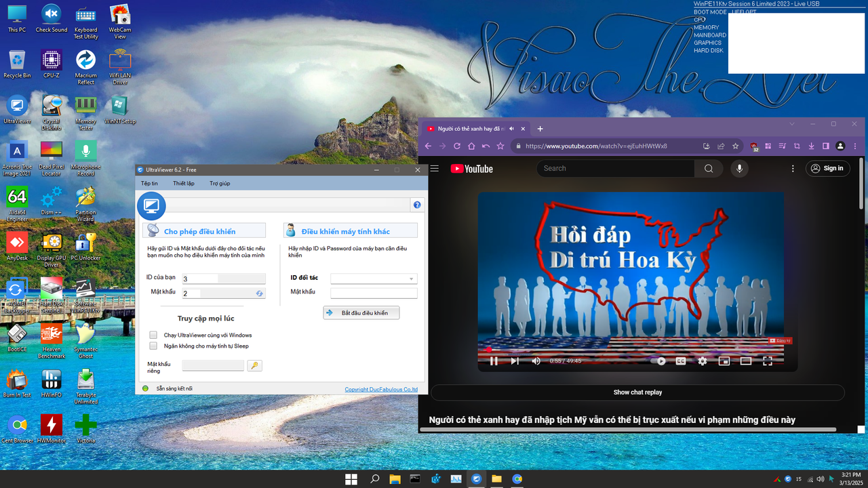Open browser downloads arrow icon
Viewport: 868px width, 488px height.
811,146
